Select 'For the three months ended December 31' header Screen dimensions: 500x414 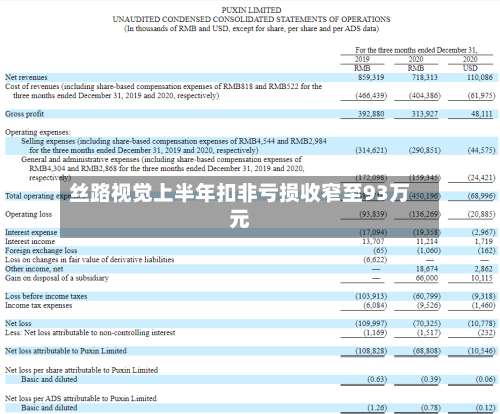pos(416,50)
